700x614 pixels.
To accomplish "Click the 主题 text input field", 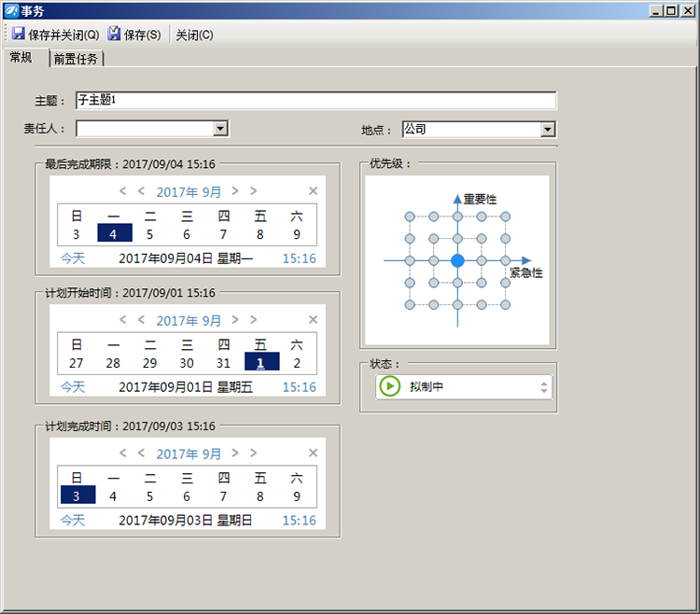I will [x=315, y=101].
